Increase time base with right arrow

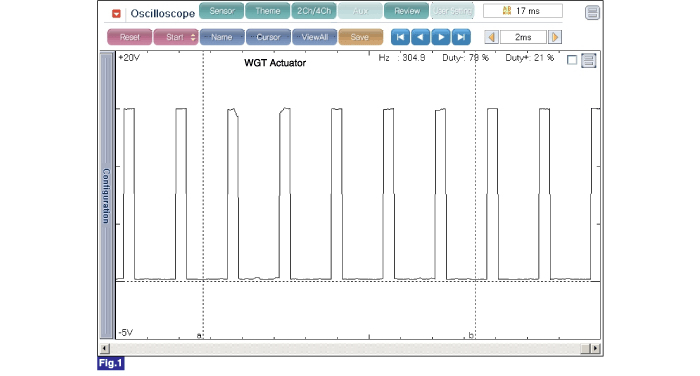coord(555,37)
